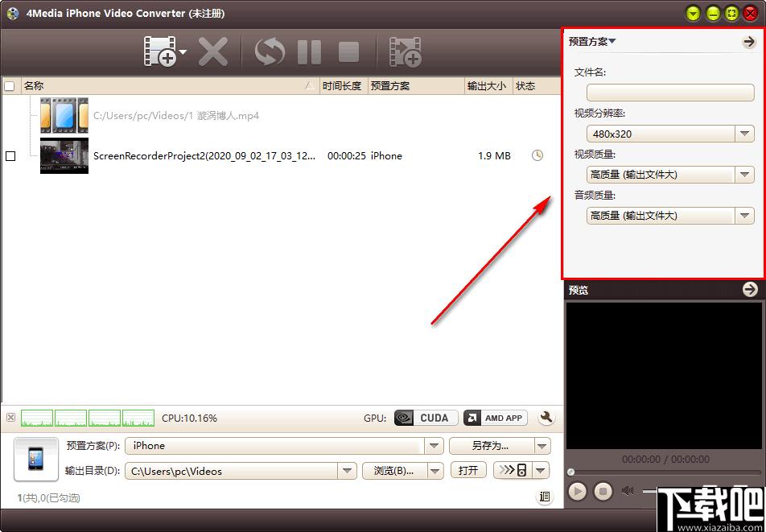Viewport: 766px width, 532px height.
Task: Click the 另存为... button
Action: click(x=491, y=446)
